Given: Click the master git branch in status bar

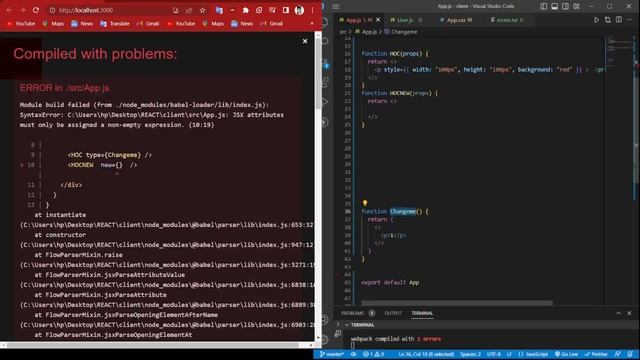Looking at the screenshot, I should (332, 354).
